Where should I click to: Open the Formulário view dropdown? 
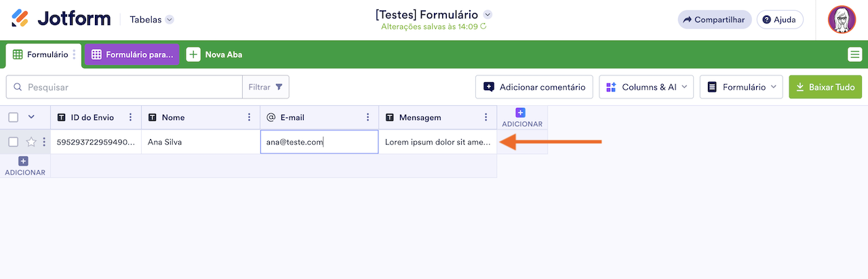point(741,87)
